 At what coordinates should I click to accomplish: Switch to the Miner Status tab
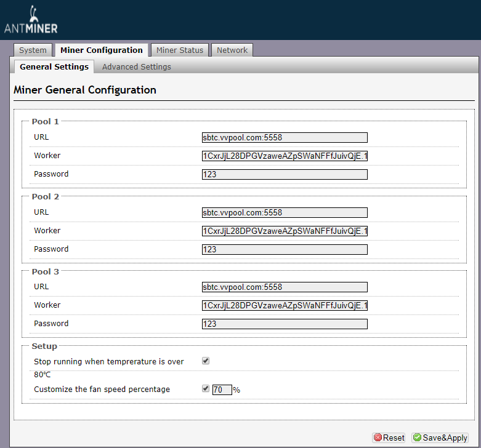pyautogui.click(x=179, y=50)
